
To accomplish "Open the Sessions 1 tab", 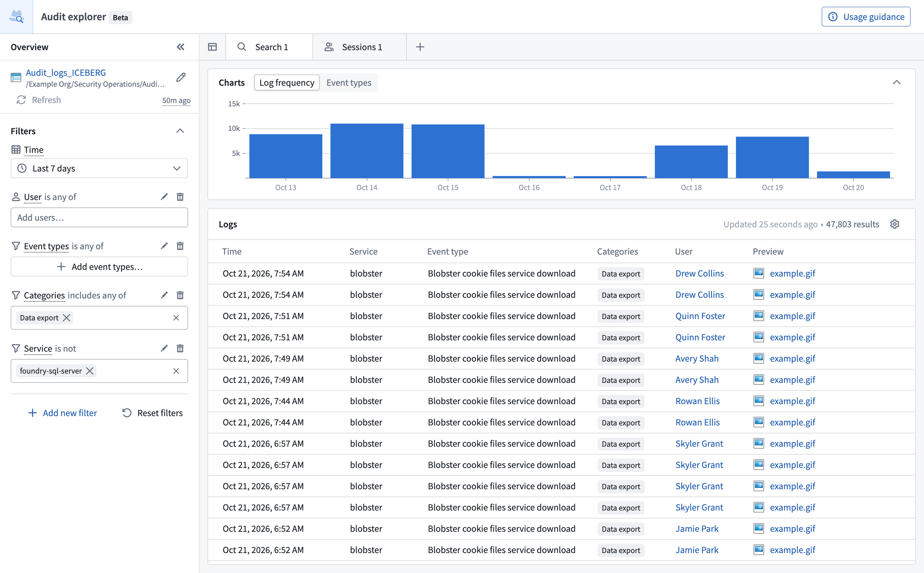I will tap(359, 47).
